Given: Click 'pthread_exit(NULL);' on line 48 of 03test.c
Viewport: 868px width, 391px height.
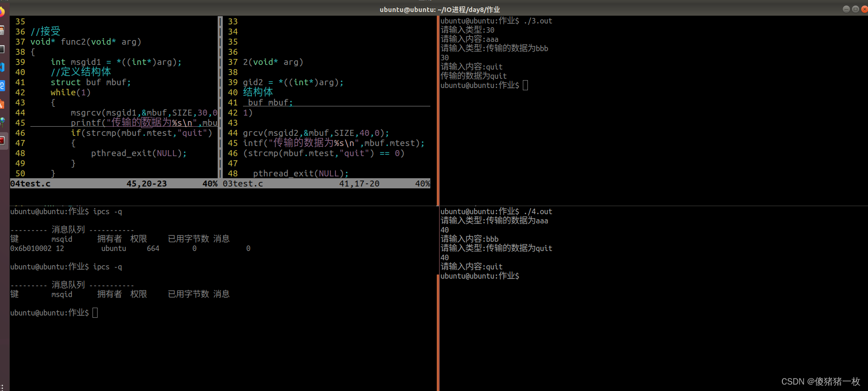Looking at the screenshot, I should (301, 174).
